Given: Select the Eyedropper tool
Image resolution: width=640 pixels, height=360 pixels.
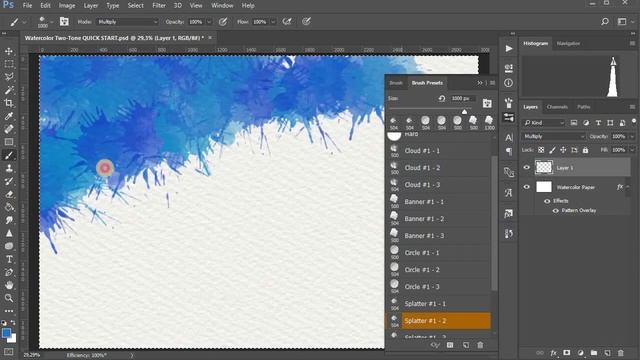Looking at the screenshot, I should tap(9, 116).
